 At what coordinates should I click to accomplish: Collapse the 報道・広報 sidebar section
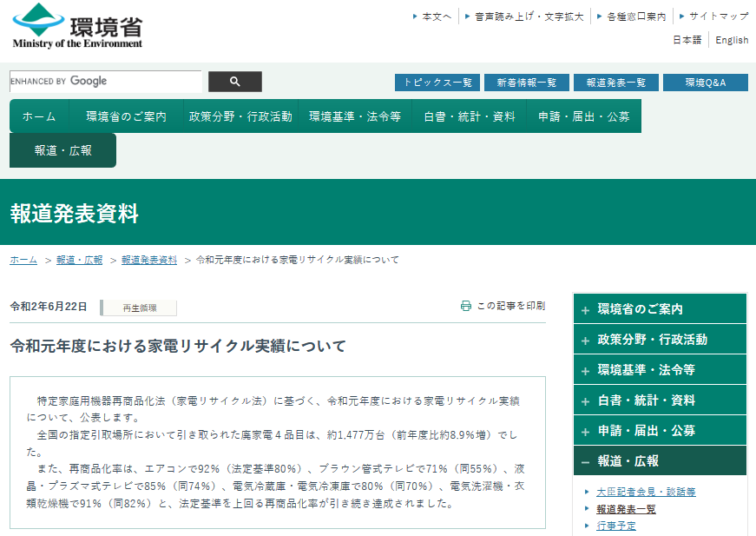point(660,461)
